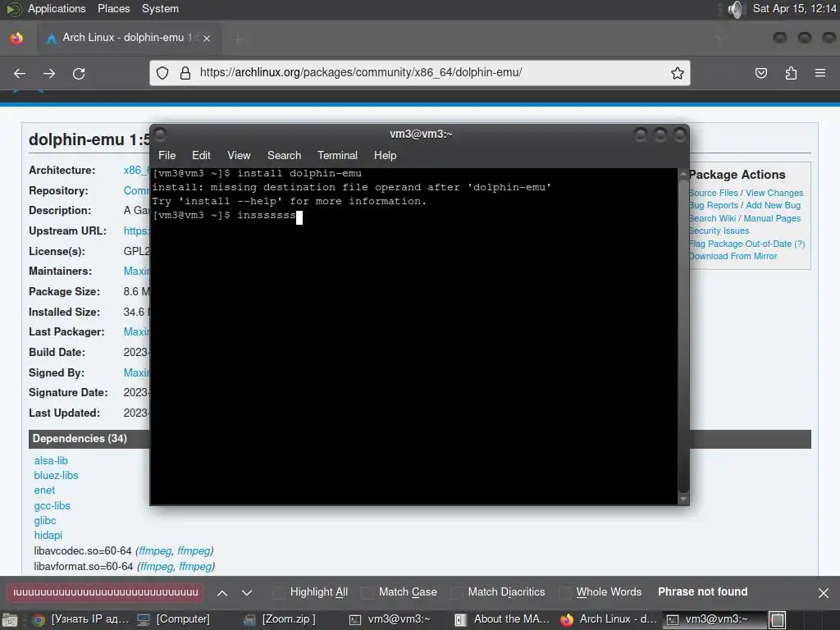The height and width of the screenshot is (630, 840).
Task: Click the Firefox logo icon
Action: [16, 38]
